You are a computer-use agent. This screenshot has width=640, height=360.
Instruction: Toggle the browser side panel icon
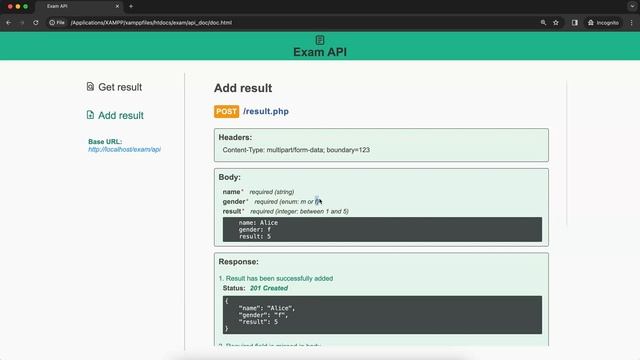[x=575, y=23]
